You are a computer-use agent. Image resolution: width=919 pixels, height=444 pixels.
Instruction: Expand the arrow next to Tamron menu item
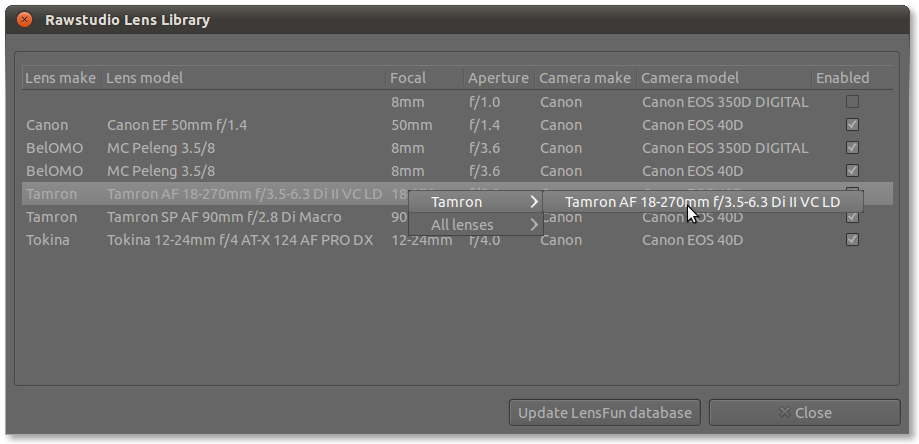[533, 202]
